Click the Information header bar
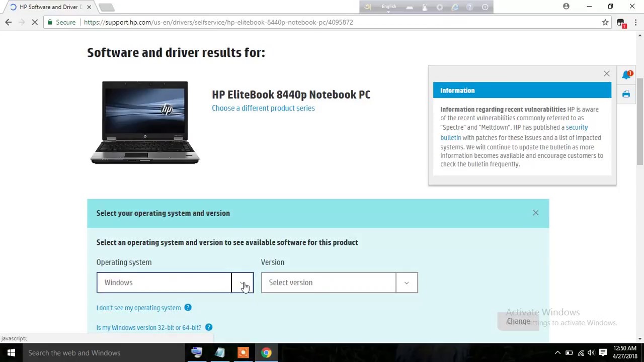This screenshot has width=644, height=362. [522, 90]
